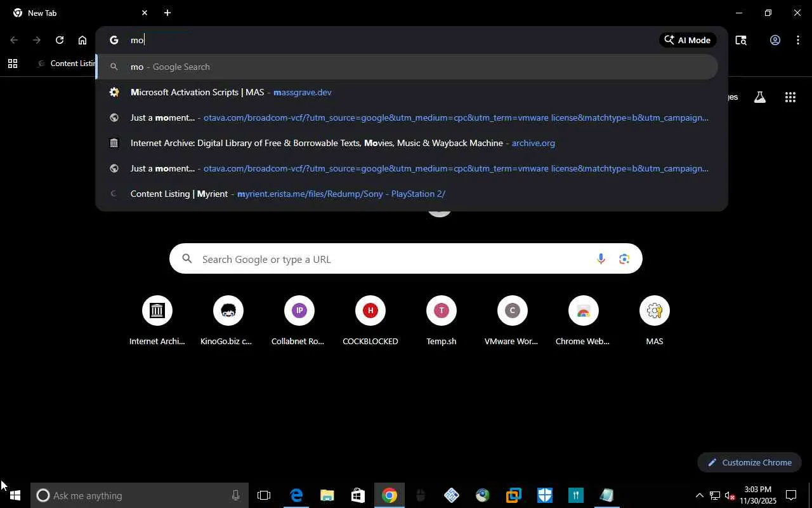812x508 pixels.
Task: Open the Action Center notifications
Action: pyautogui.click(x=791, y=495)
